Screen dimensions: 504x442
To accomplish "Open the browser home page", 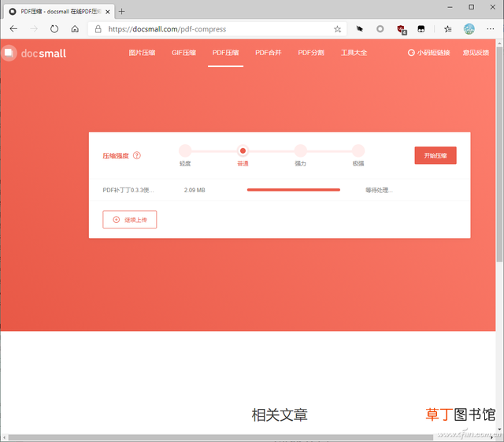I will (x=75, y=29).
